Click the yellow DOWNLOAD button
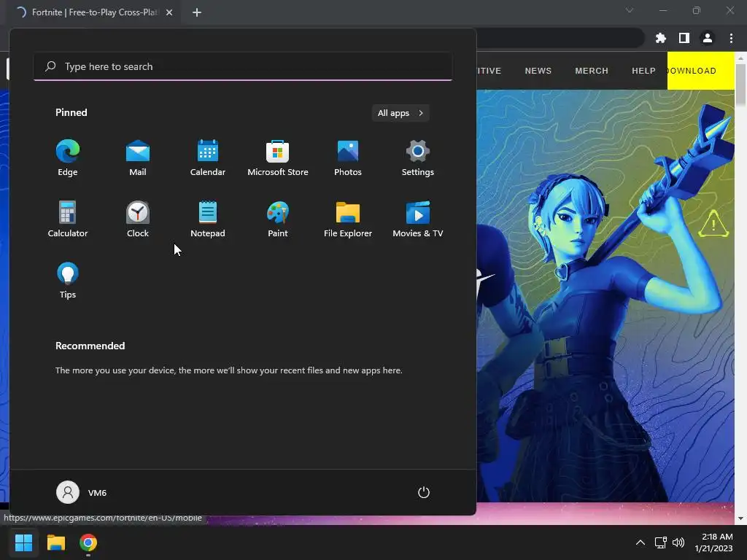Viewport: 747px width, 560px height. tap(701, 71)
